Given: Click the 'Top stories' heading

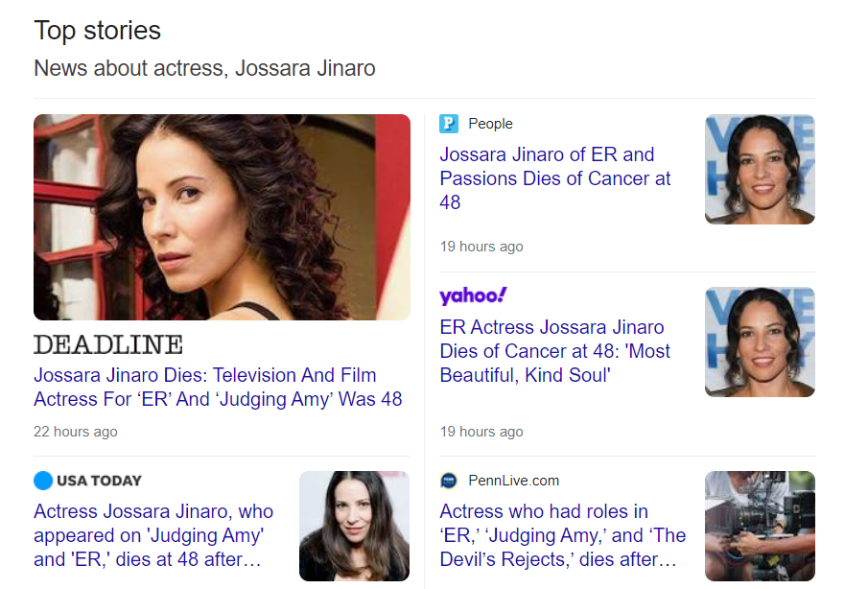Looking at the screenshot, I should tap(98, 31).
